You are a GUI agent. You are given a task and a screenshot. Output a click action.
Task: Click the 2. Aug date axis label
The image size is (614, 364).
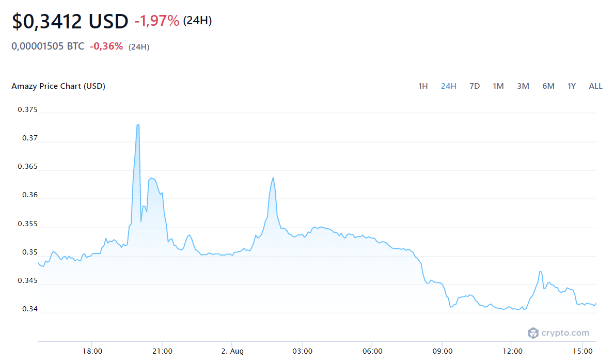(232, 352)
